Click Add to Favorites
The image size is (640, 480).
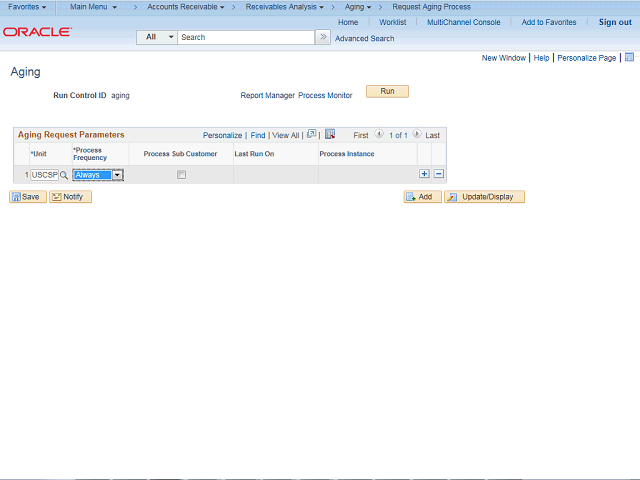tap(549, 22)
